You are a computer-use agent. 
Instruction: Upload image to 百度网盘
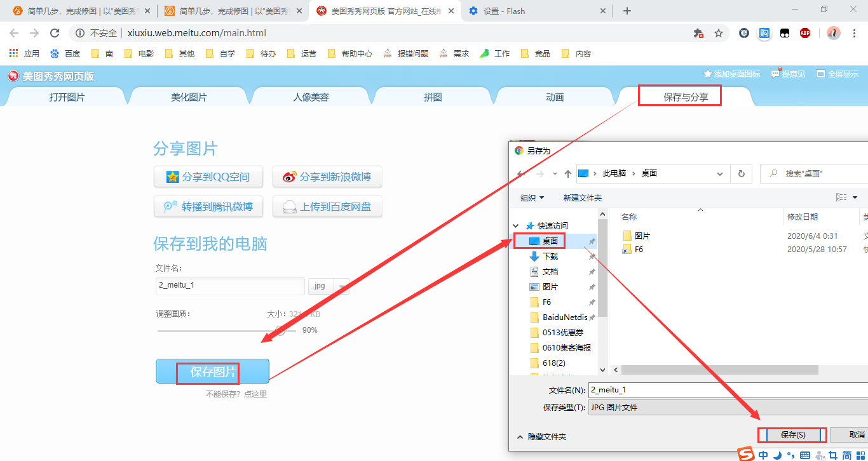(327, 206)
